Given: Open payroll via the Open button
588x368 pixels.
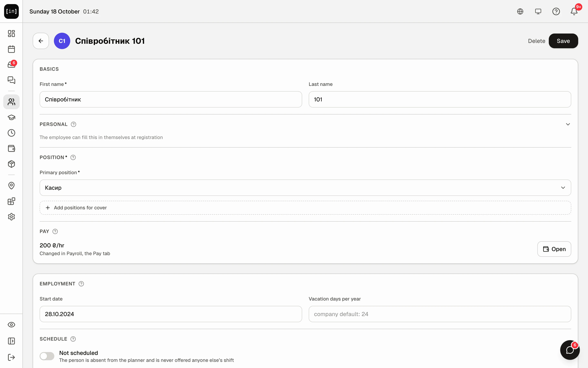Looking at the screenshot, I should click(x=554, y=249).
